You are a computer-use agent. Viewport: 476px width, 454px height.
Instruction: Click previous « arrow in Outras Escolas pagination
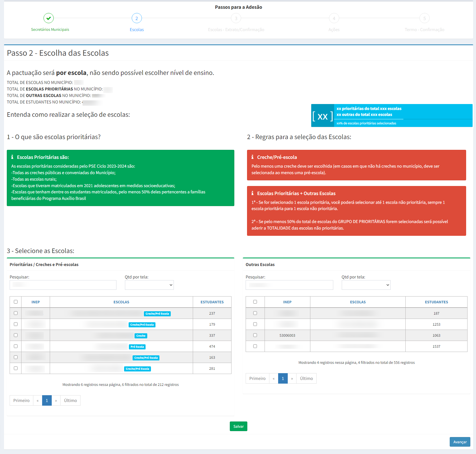[x=274, y=378]
